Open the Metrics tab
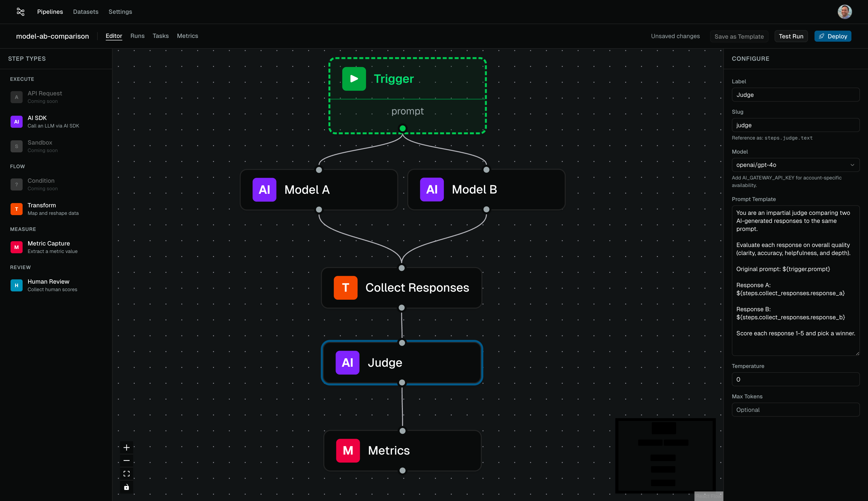The width and height of the screenshot is (868, 501). point(187,36)
